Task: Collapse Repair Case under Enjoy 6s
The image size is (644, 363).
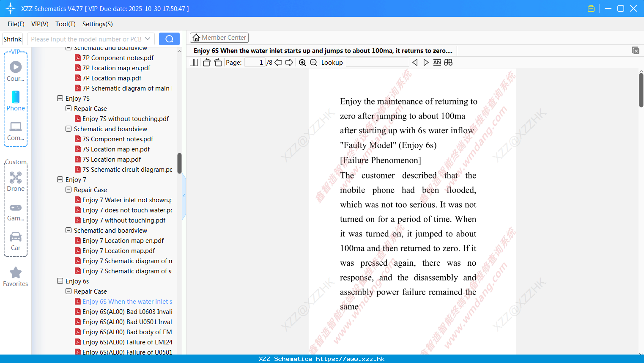Action: 69,291
